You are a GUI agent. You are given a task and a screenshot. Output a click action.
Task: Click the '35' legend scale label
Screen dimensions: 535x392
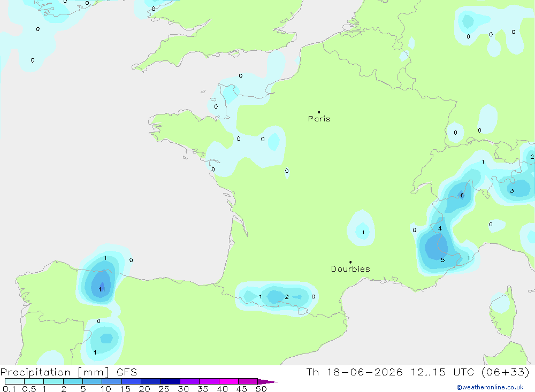(x=203, y=389)
